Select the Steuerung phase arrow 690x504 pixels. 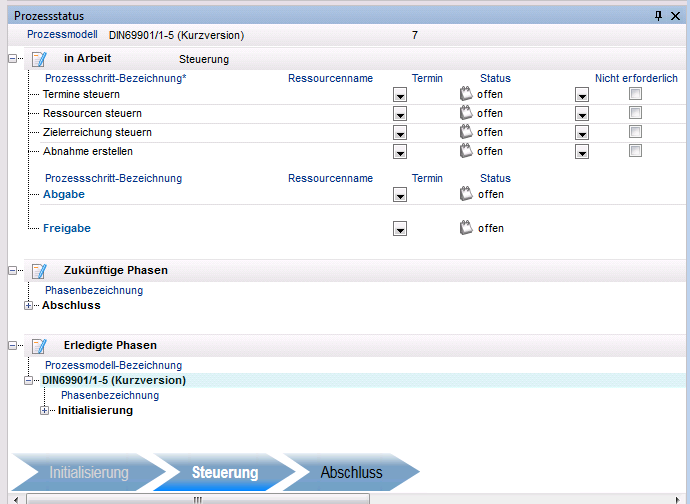pos(224,472)
